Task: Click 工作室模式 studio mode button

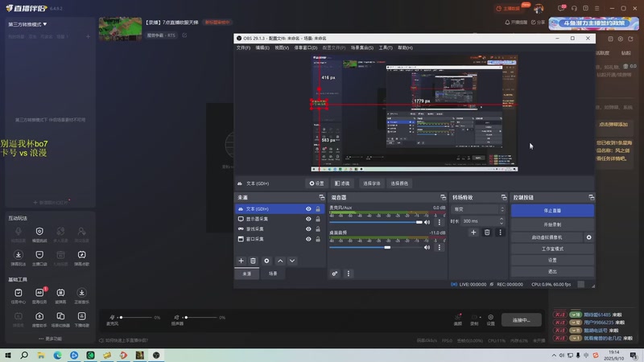Action: tap(552, 249)
